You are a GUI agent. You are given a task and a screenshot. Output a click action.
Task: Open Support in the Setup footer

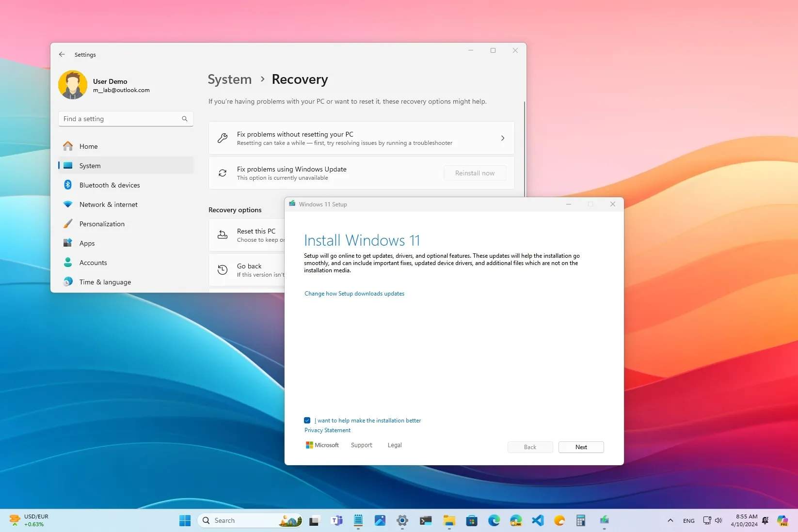click(361, 445)
